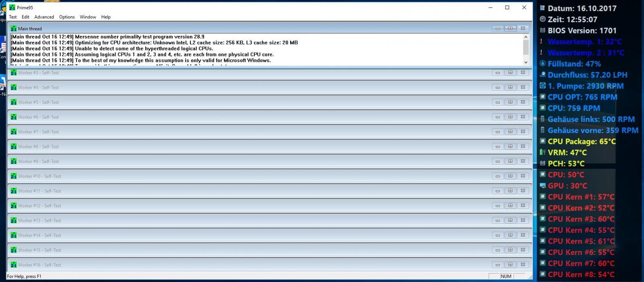Click the Worker #16 window icon
This screenshot has height=282, width=644.
click(x=14, y=265)
